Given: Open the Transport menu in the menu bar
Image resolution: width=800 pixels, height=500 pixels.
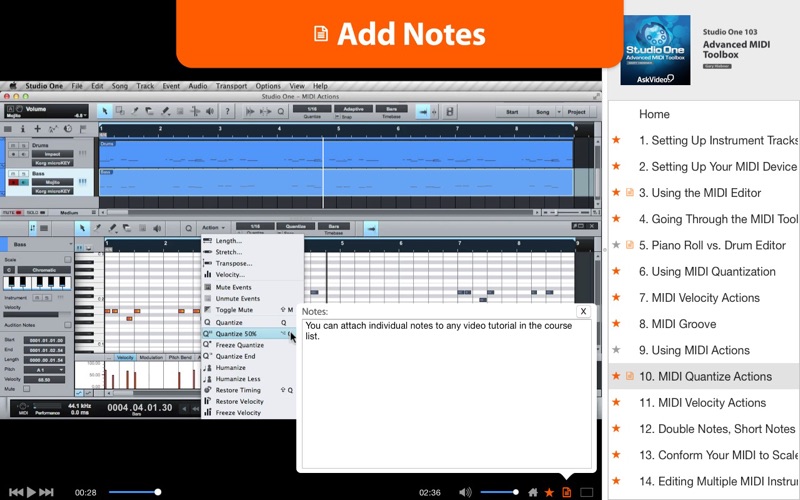Looking at the screenshot, I should (x=231, y=86).
